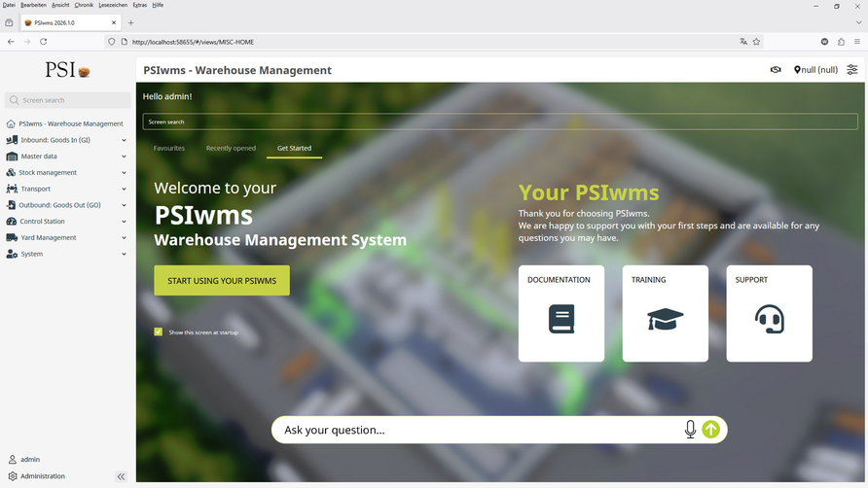Click the training mode icon in header
This screenshot has height=488, width=868.
(x=776, y=70)
